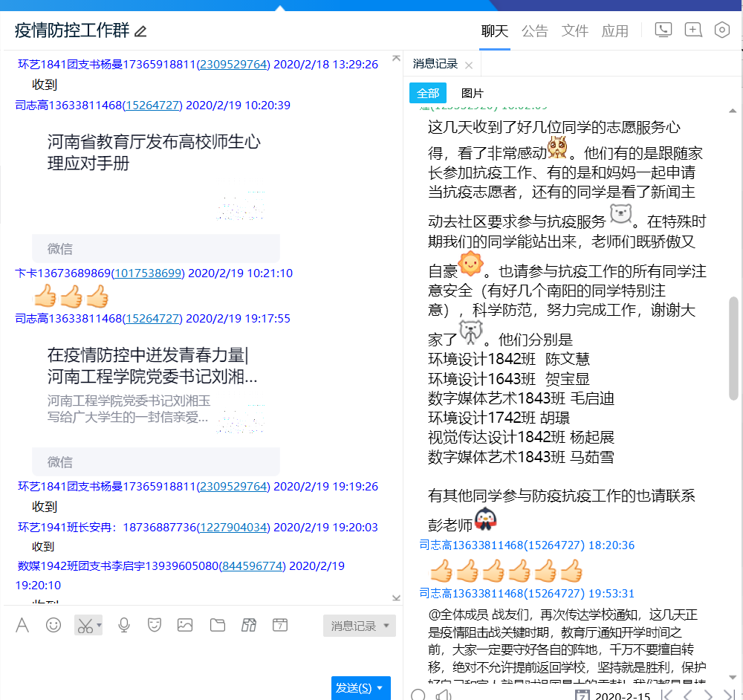The height and width of the screenshot is (700, 743).
Task: Click the pencil icon beside the group name
Action: (x=140, y=31)
